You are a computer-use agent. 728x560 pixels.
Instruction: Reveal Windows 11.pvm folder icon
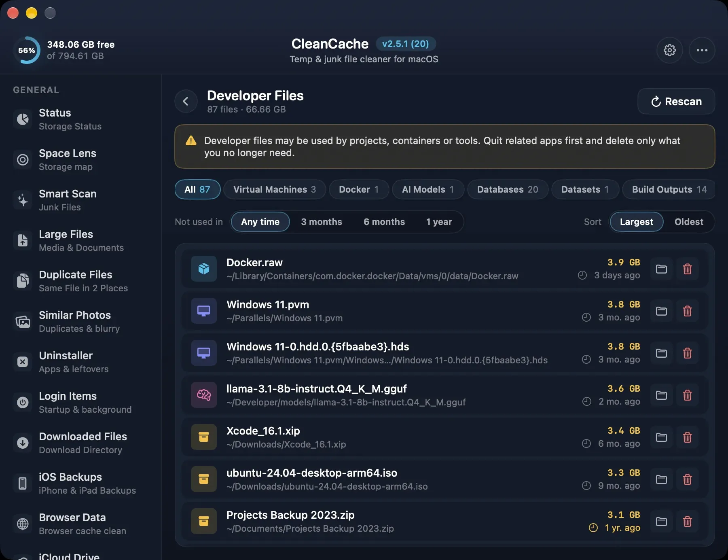[x=661, y=311]
